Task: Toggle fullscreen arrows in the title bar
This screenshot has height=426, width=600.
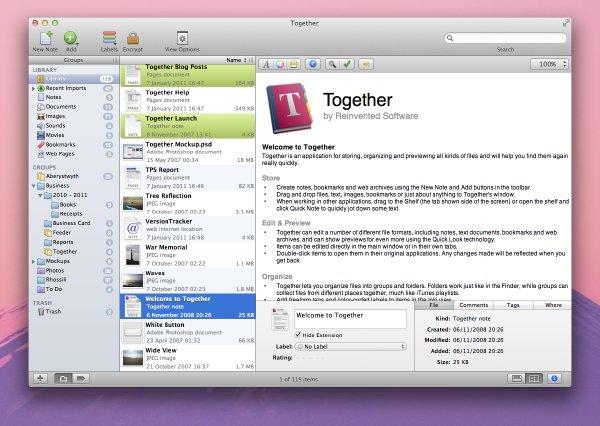Action: (566, 23)
